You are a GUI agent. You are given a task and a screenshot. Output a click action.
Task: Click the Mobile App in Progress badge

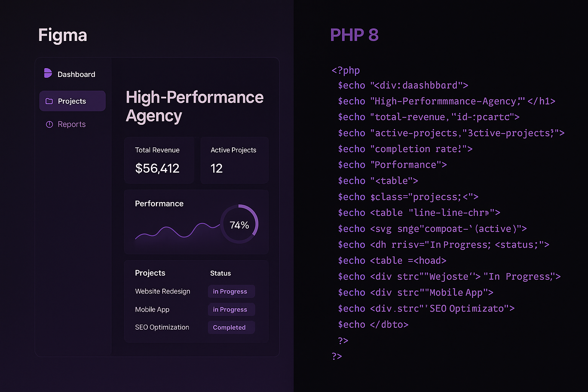[231, 309]
